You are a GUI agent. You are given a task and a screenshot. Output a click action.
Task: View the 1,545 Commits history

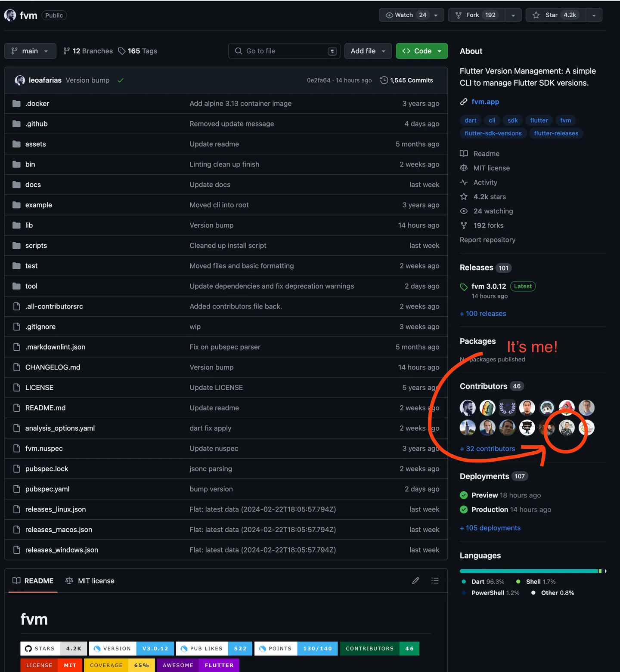pyautogui.click(x=407, y=80)
